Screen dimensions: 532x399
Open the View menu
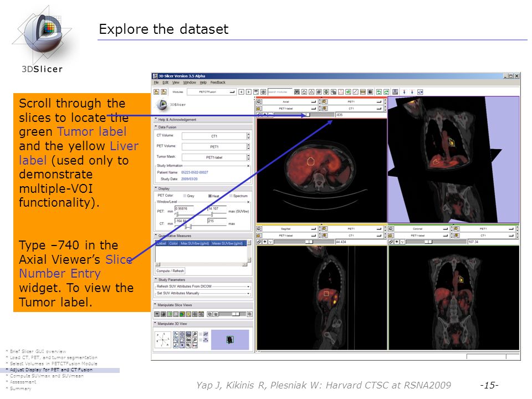click(176, 83)
